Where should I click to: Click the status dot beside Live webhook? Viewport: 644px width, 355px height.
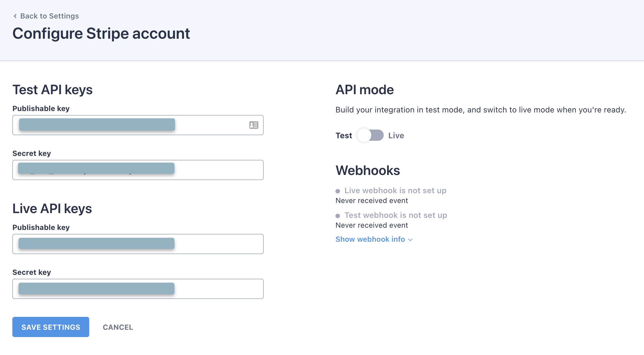[x=338, y=191]
